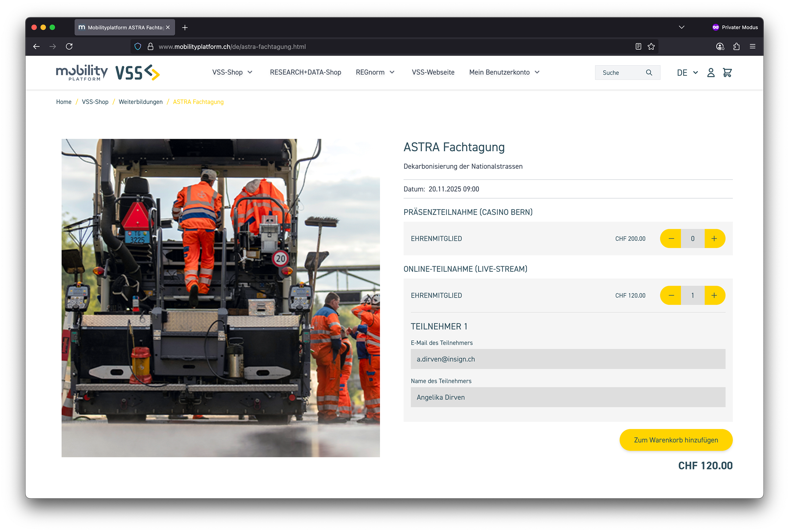Click the total CHF 120.00 at bottom
The height and width of the screenshot is (532, 789).
pyautogui.click(x=705, y=466)
